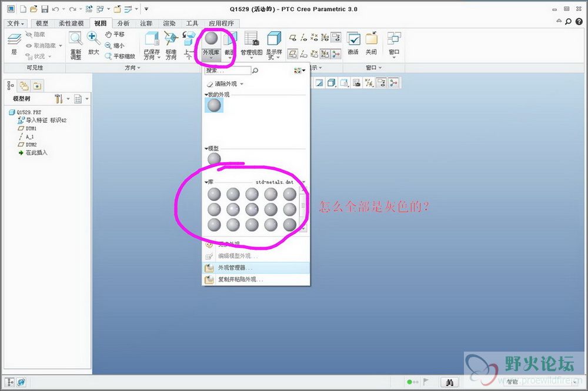Viewport: 588px width, 391px height.
Task: Switch to the 渲染 tab
Action: 169,24
